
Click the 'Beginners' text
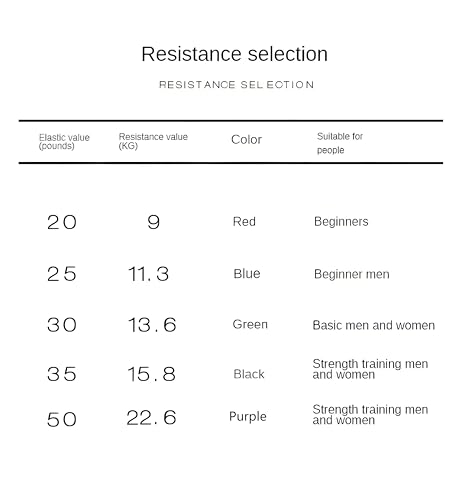(341, 222)
